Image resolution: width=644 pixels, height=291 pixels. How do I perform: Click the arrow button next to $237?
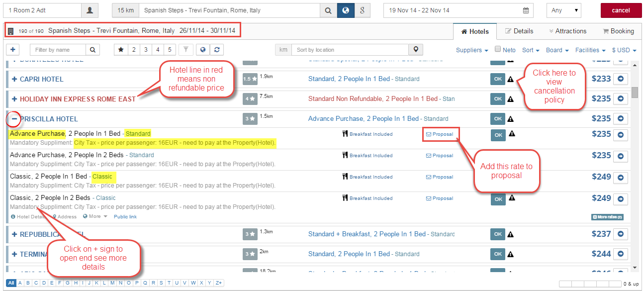620,234
